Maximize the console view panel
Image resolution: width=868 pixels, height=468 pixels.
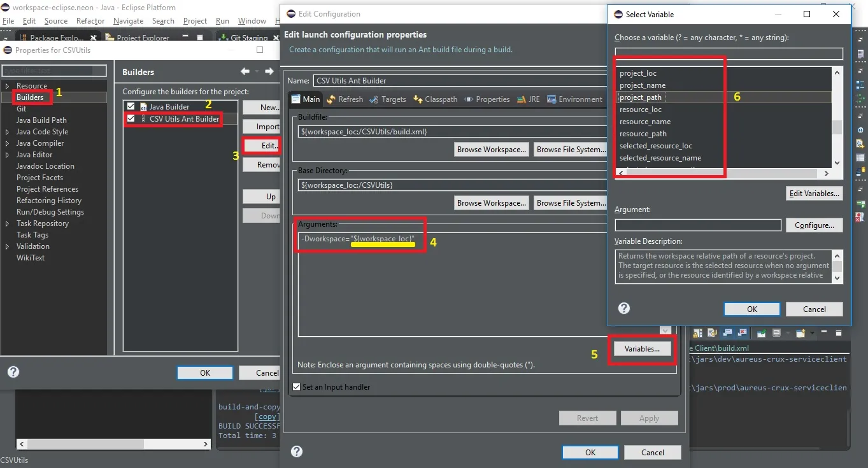coord(839,333)
